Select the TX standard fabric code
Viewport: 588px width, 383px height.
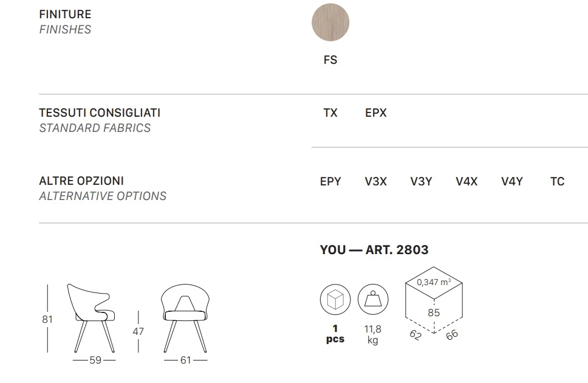coord(330,112)
